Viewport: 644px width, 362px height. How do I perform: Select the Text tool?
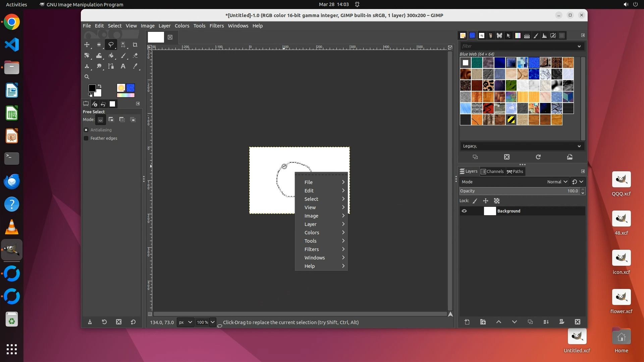(x=123, y=66)
